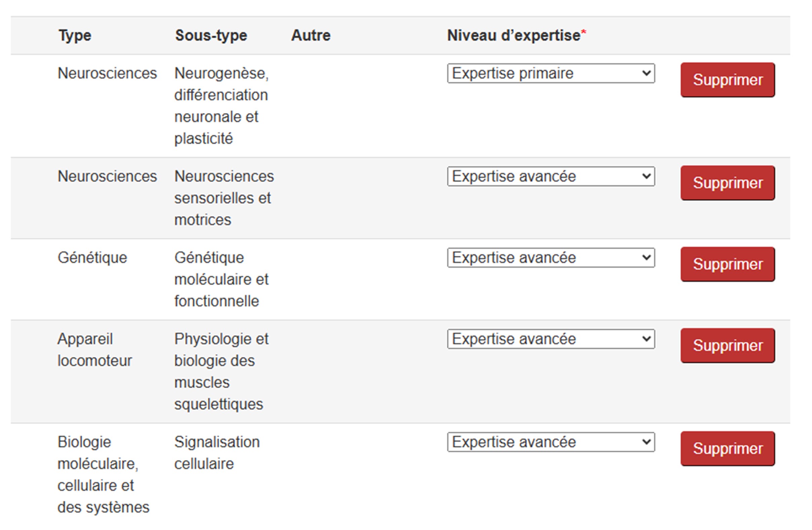Open expertise dropdown for Neurogenèse row

coord(551,73)
